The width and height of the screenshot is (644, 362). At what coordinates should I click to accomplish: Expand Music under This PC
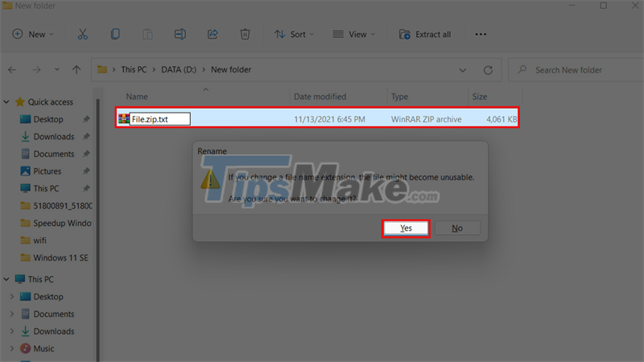pyautogui.click(x=12, y=348)
